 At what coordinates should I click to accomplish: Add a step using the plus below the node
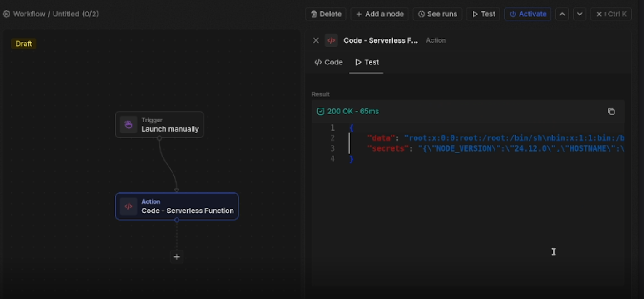[176, 257]
